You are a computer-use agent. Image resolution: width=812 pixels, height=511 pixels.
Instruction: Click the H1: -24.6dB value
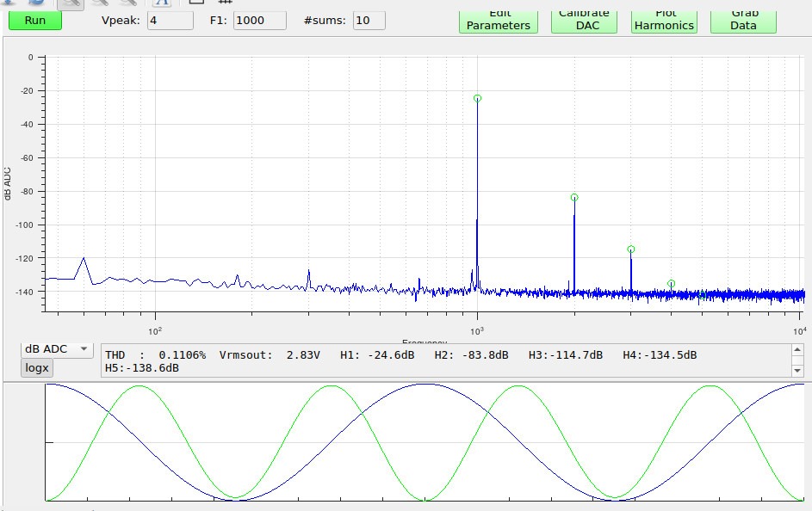(377, 354)
